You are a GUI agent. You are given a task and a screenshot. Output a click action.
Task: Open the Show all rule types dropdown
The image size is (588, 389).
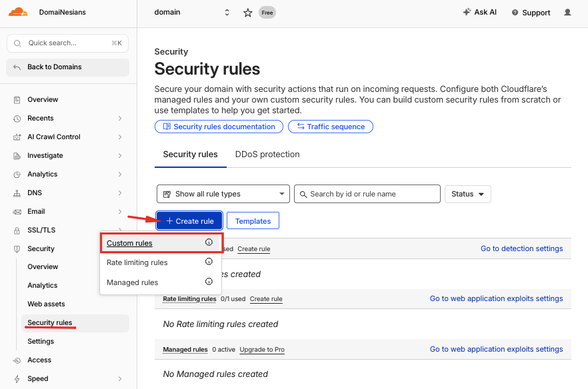[x=223, y=194]
